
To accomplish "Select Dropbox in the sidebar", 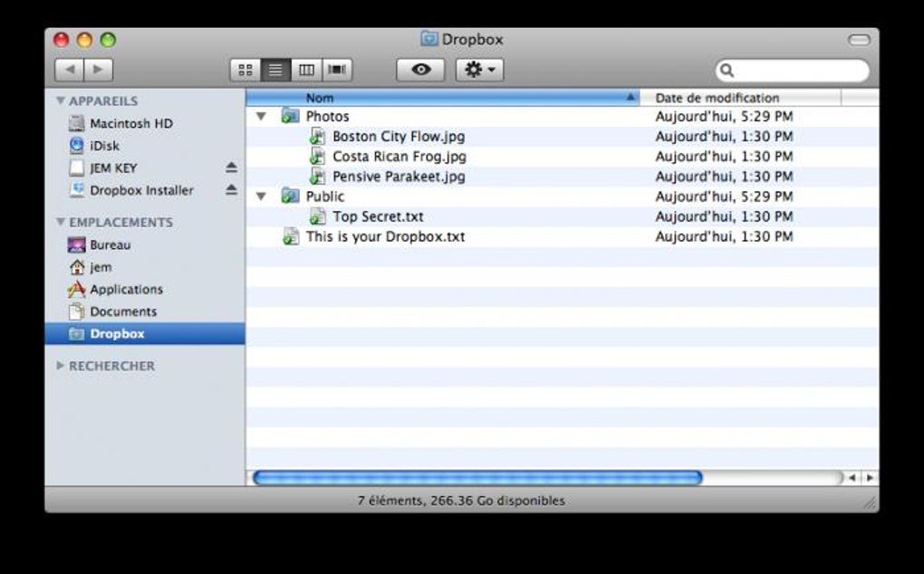I will click(x=144, y=334).
